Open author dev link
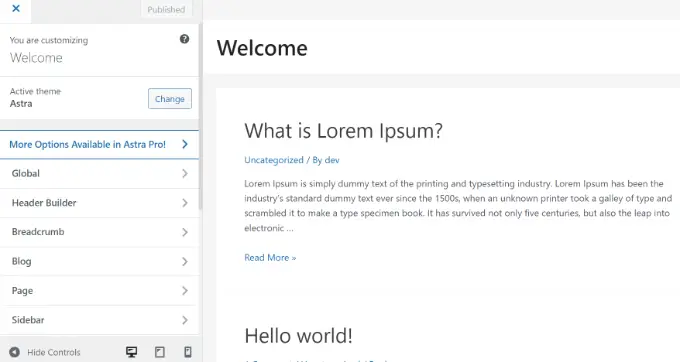This screenshot has height=362, width=680. tap(332, 160)
